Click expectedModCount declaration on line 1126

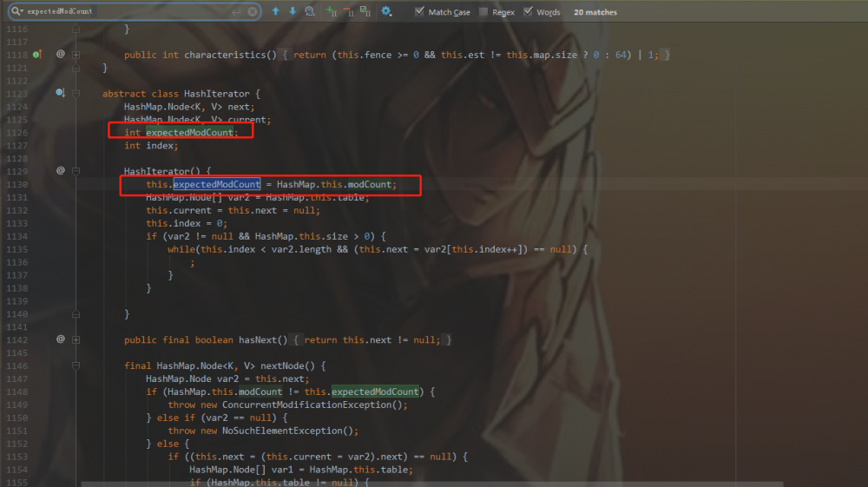[189, 132]
